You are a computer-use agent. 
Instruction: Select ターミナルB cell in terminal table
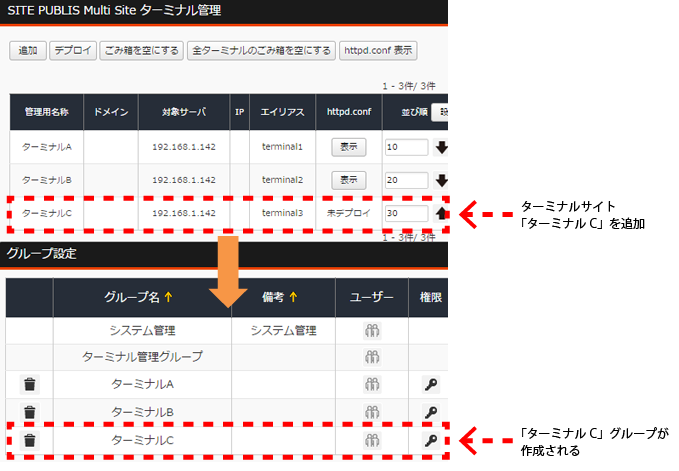pyautogui.click(x=47, y=180)
